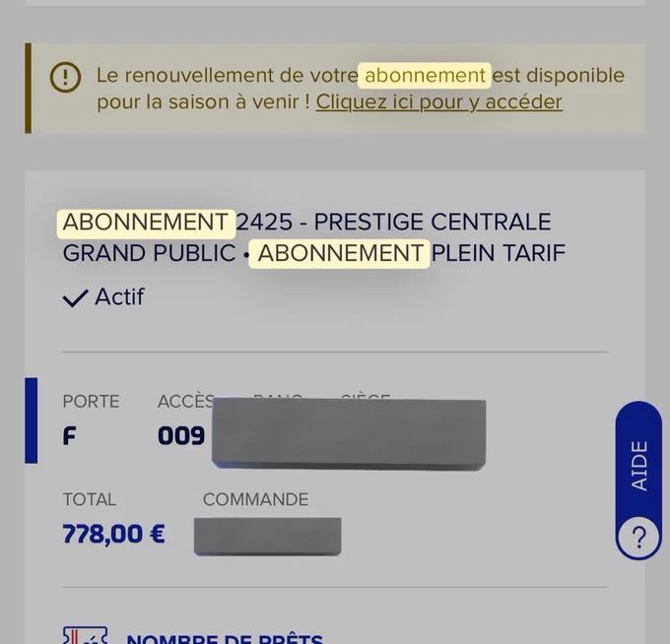Click the ACCÈS value 009
This screenshot has width=670, height=644.
coord(181,436)
